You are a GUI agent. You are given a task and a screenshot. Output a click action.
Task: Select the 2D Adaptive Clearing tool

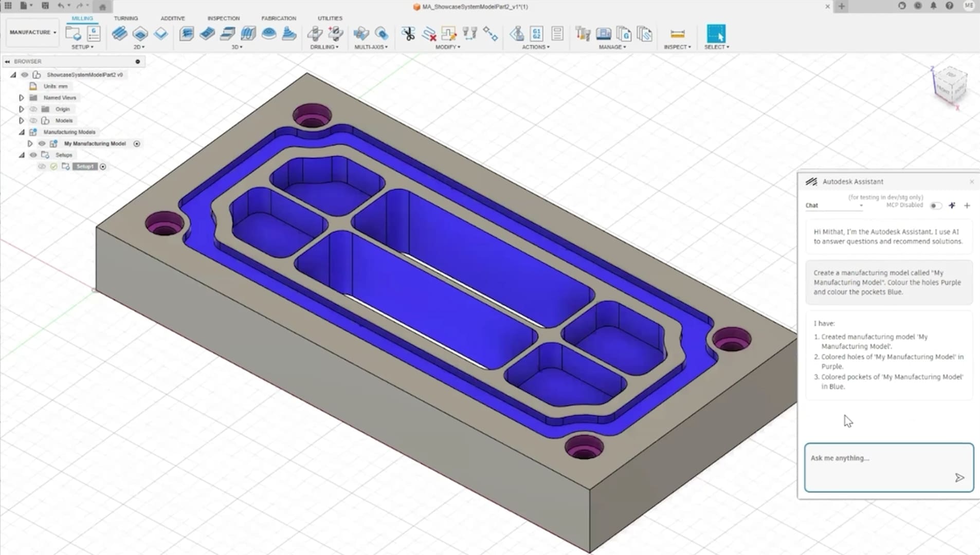click(x=119, y=34)
